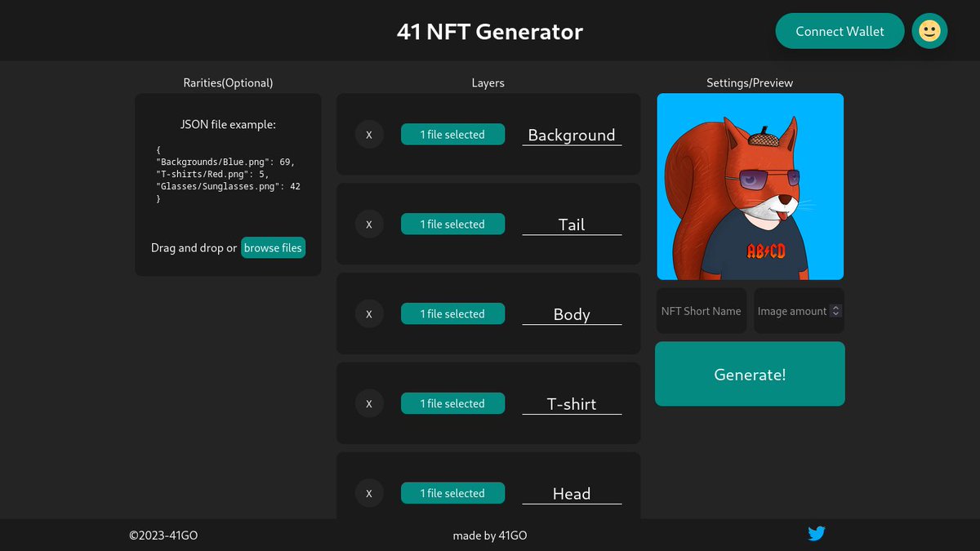Click Connect Wallet
Screen dimensions: 980x551
coord(840,31)
